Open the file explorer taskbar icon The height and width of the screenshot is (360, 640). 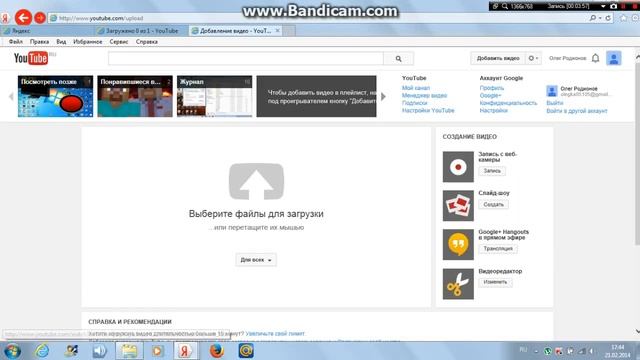(x=129, y=351)
